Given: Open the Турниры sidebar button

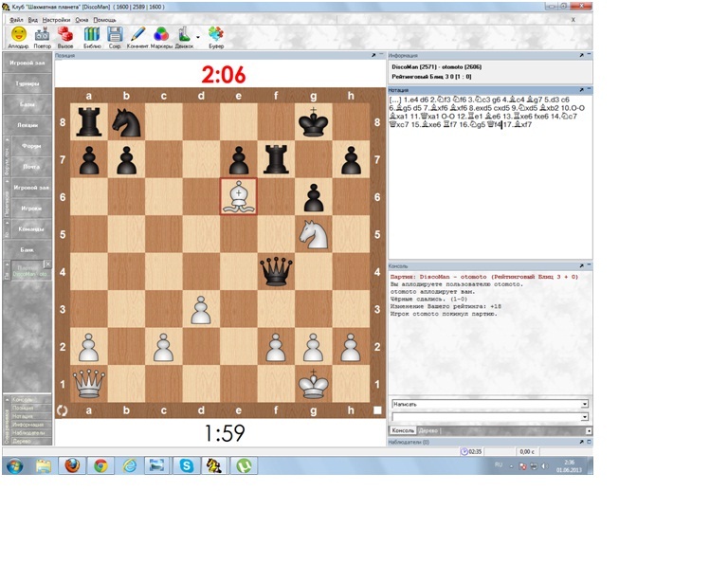Looking at the screenshot, I should [x=27, y=83].
